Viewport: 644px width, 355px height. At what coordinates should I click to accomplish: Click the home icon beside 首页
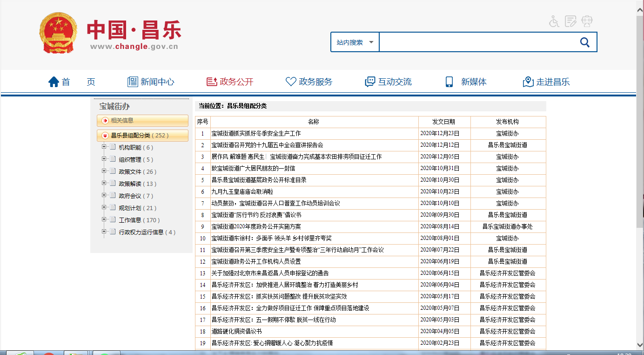(x=54, y=82)
